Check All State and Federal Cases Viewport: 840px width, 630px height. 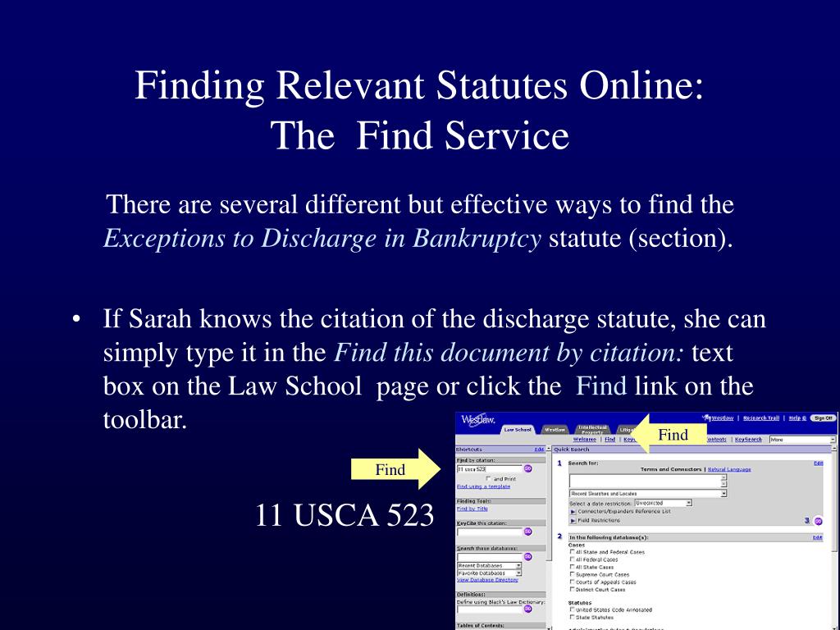(572, 551)
